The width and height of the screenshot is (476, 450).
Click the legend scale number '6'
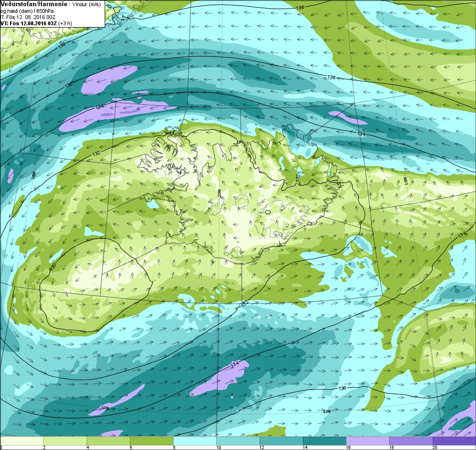[130, 447]
